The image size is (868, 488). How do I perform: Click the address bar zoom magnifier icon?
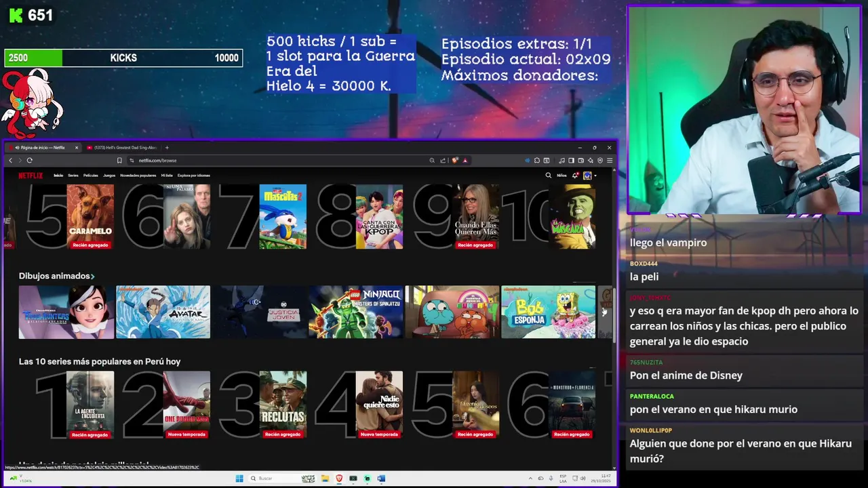coord(432,161)
